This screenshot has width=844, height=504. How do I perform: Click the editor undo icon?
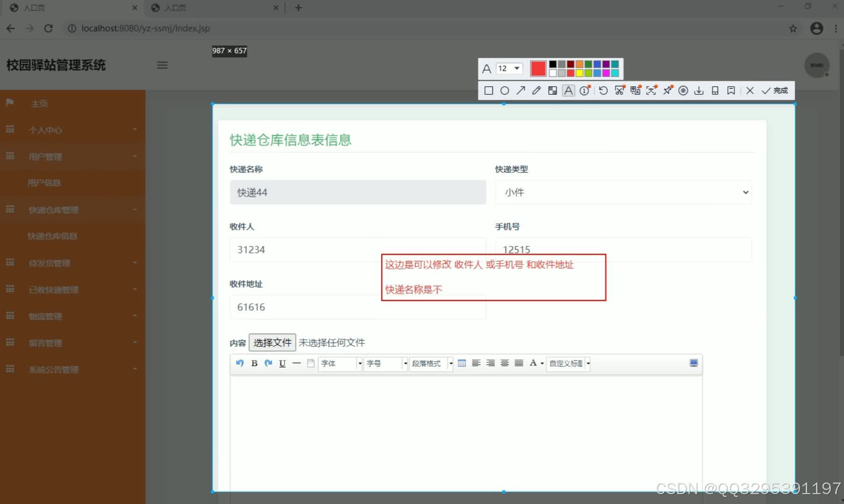pyautogui.click(x=240, y=363)
